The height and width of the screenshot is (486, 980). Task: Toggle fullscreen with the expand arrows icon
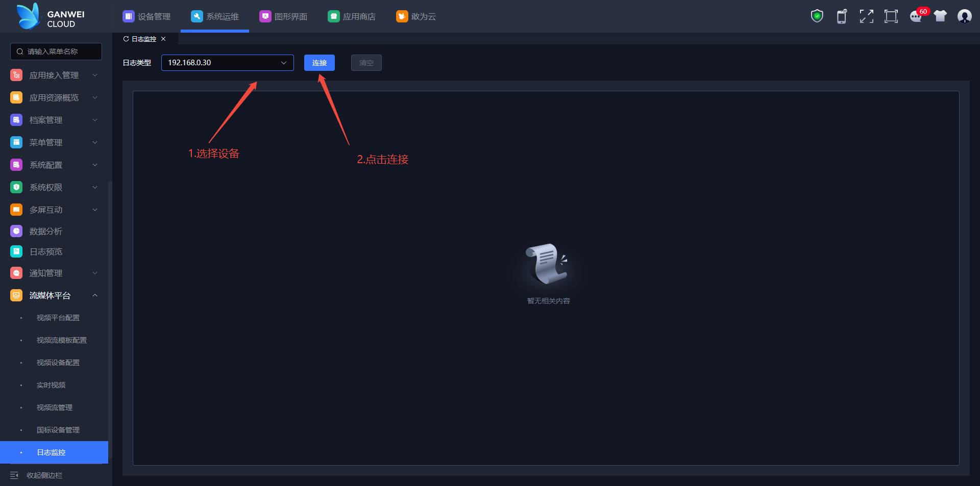(866, 16)
